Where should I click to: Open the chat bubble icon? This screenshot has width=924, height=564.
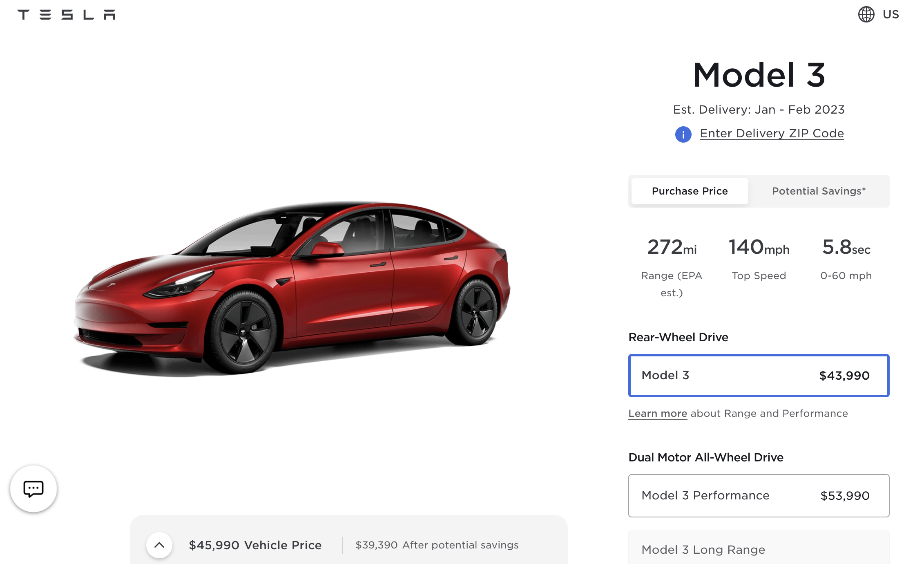[x=33, y=488]
